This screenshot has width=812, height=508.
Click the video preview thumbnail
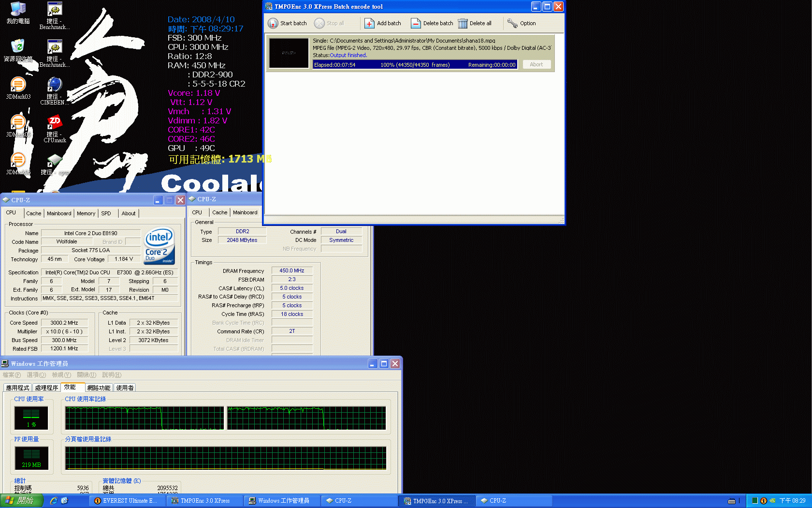(289, 53)
